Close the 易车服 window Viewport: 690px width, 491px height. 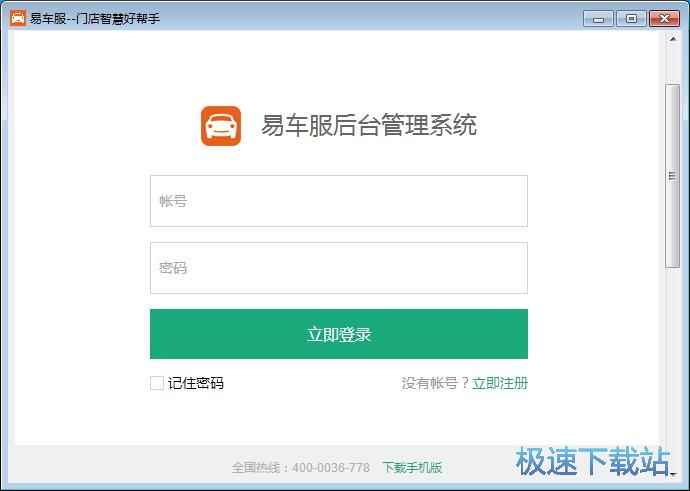[664, 19]
